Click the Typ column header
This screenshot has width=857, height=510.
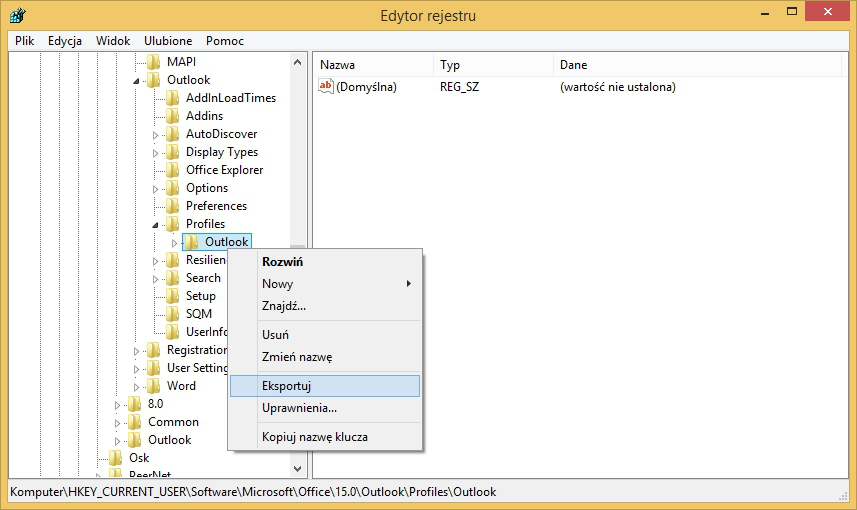(493, 65)
